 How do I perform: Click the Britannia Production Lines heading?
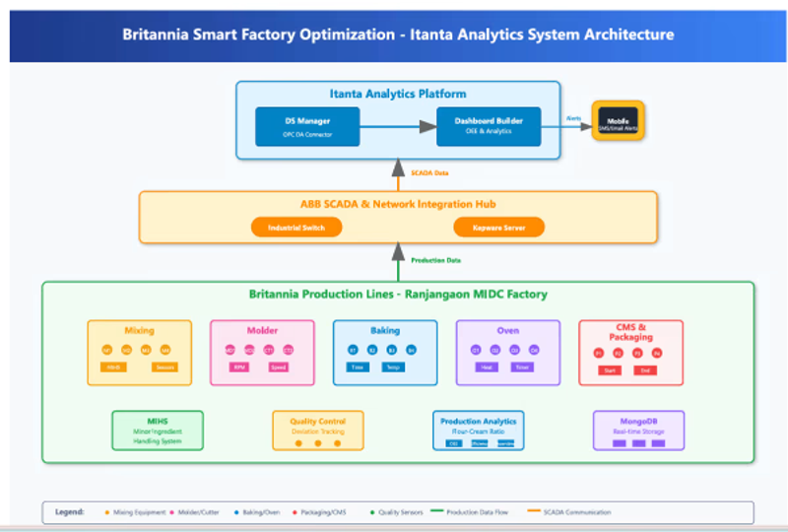(398, 295)
